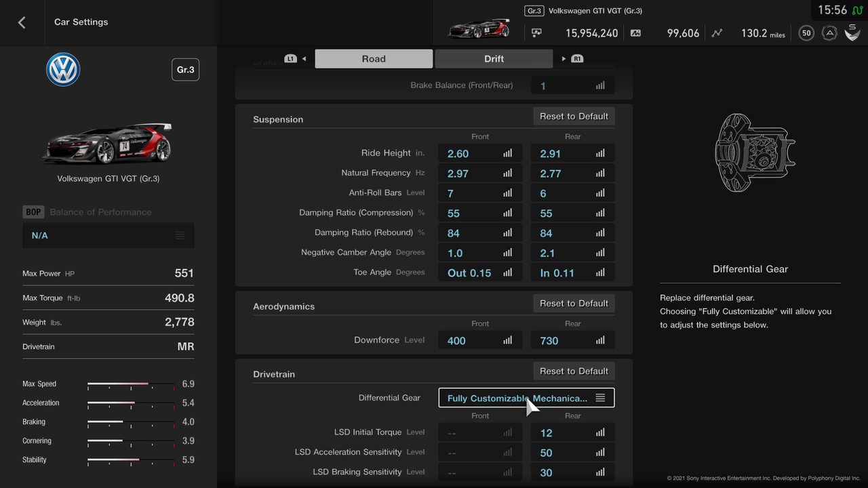Edit rear Compression damping 55
Viewport: 868px width, 488px height.
pyautogui.click(x=573, y=213)
